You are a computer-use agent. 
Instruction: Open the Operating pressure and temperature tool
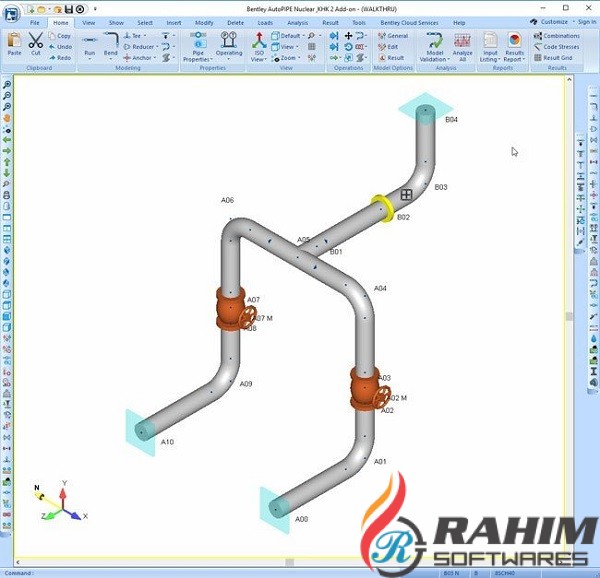(229, 47)
